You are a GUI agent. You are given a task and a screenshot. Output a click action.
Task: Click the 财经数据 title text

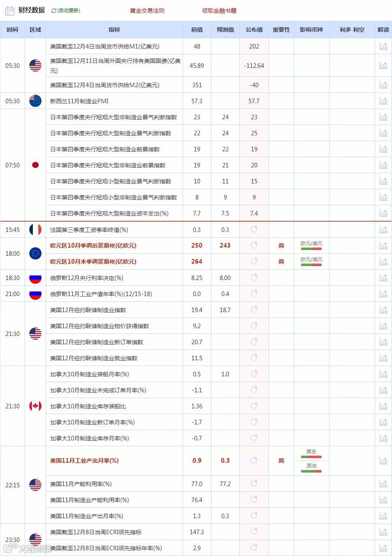point(32,10)
